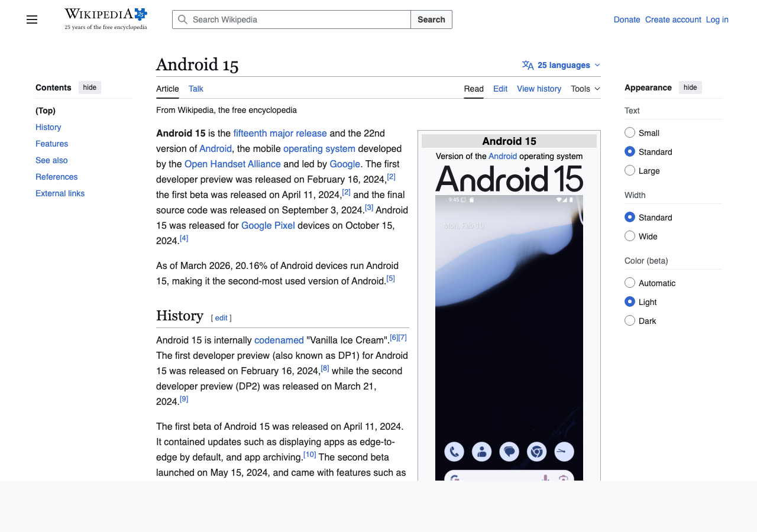Open the View history tab
The height and width of the screenshot is (532, 757).
point(539,89)
